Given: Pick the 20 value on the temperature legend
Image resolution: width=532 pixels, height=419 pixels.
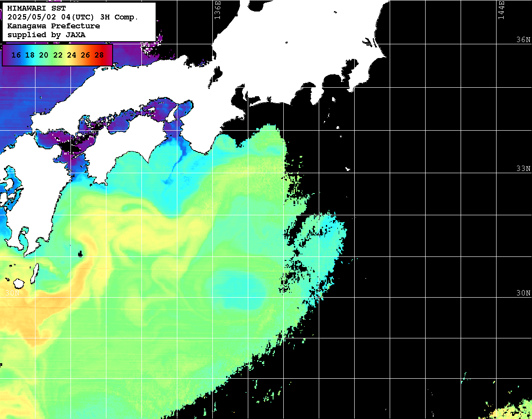Looking at the screenshot, I should tap(43, 55).
